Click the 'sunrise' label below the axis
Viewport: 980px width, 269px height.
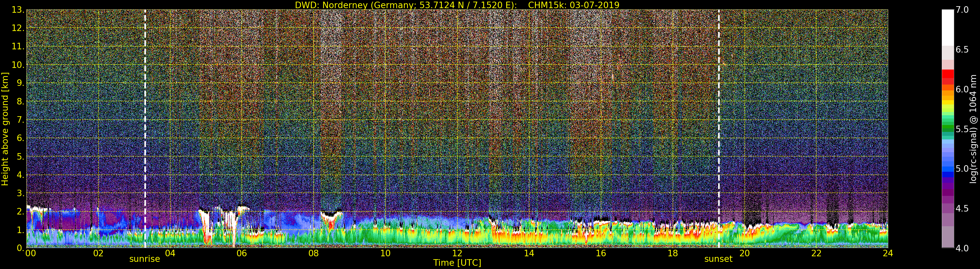(x=145, y=259)
